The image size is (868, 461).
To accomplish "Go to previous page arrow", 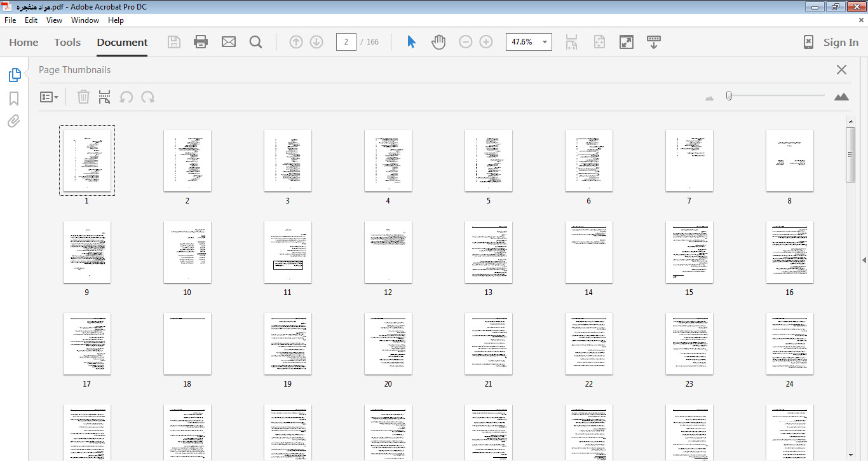I will coord(296,42).
